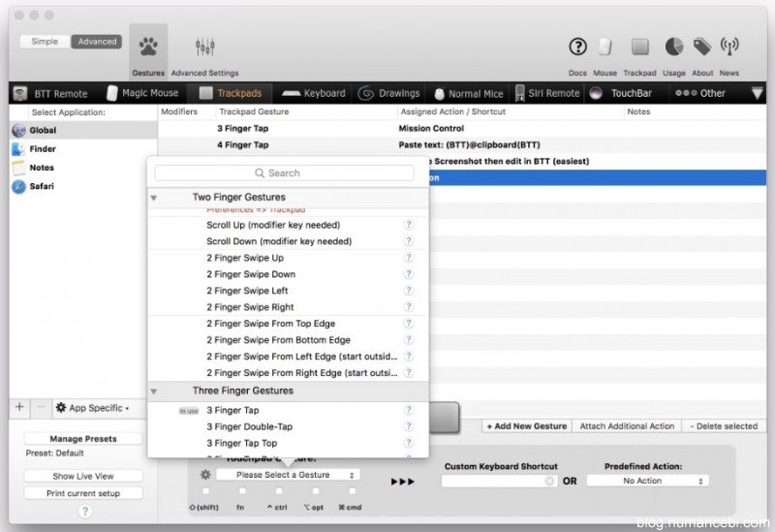Click Attach Additional Action button
This screenshot has height=532, width=775.
click(x=627, y=426)
